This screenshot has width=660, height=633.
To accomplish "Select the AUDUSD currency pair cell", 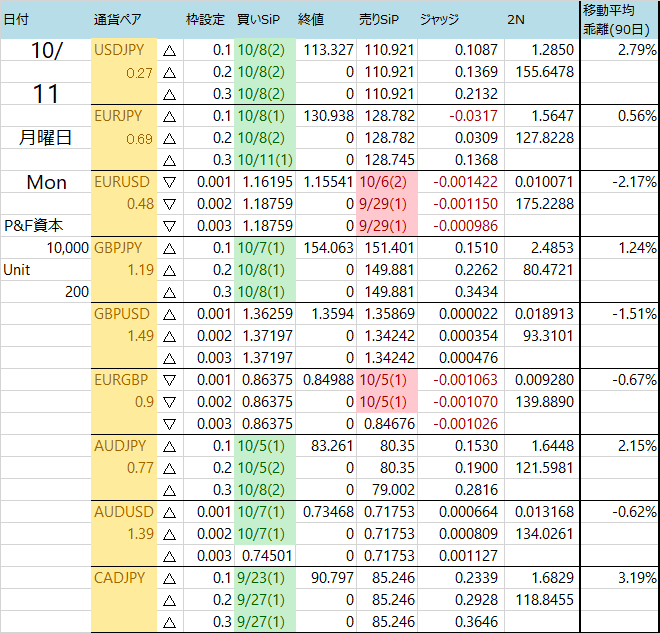I will click(x=124, y=512).
